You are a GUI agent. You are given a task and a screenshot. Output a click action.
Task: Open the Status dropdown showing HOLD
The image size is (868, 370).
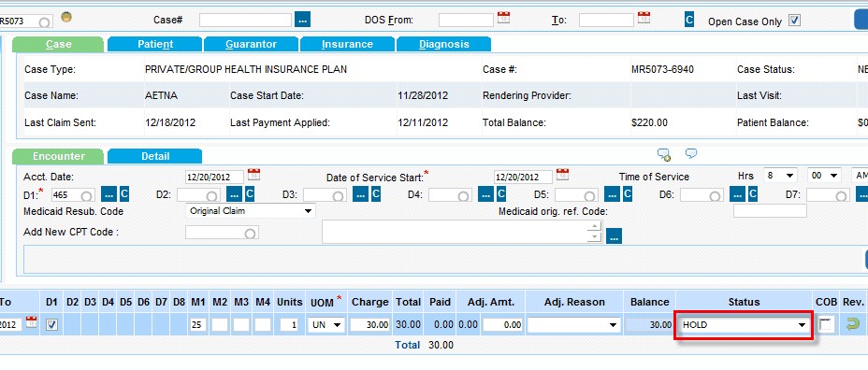coord(744,325)
